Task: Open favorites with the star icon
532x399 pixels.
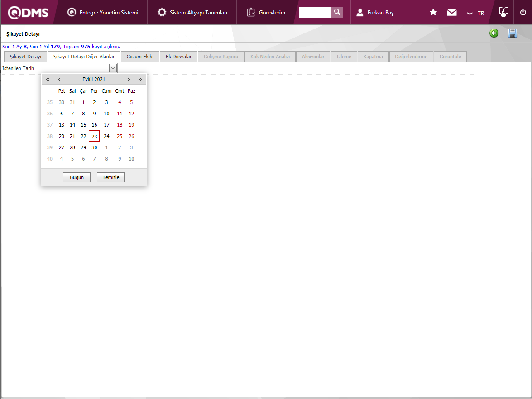Action: [x=433, y=13]
